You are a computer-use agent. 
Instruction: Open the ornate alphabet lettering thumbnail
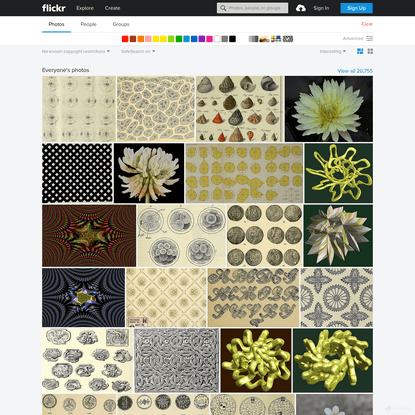point(253,297)
